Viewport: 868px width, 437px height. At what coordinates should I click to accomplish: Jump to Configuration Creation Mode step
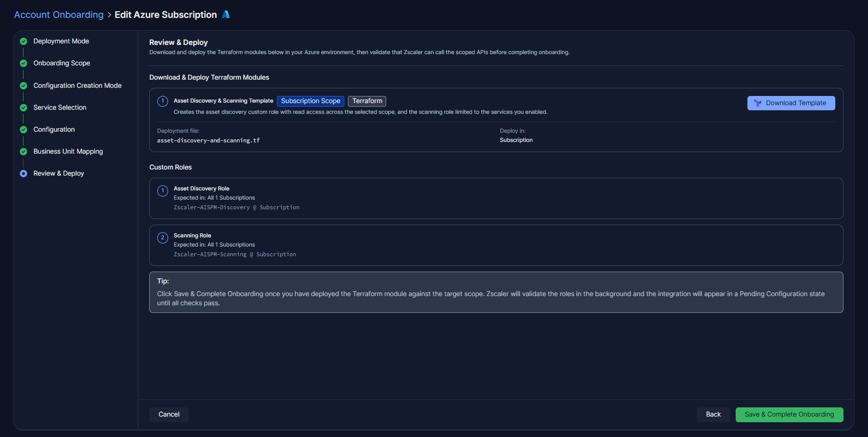pyautogui.click(x=78, y=86)
